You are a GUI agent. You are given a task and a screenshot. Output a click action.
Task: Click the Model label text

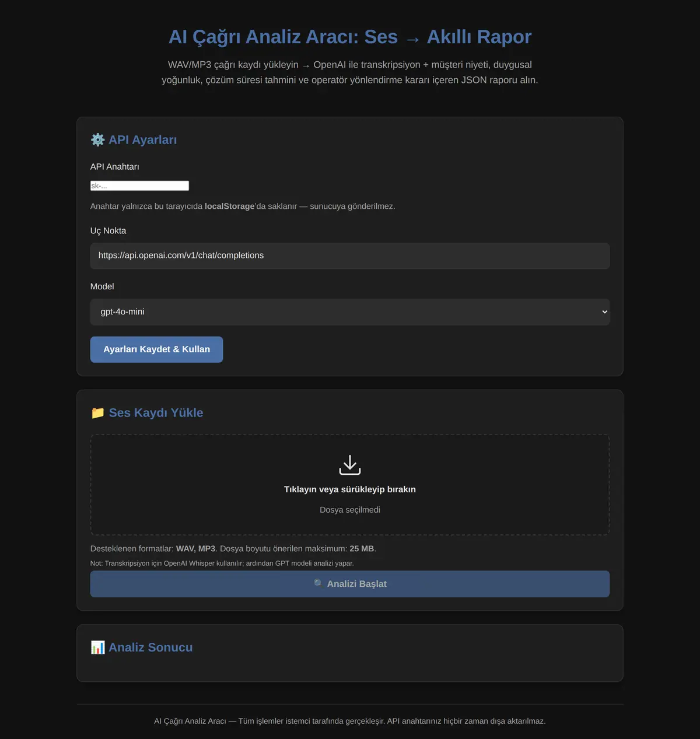[x=102, y=286]
